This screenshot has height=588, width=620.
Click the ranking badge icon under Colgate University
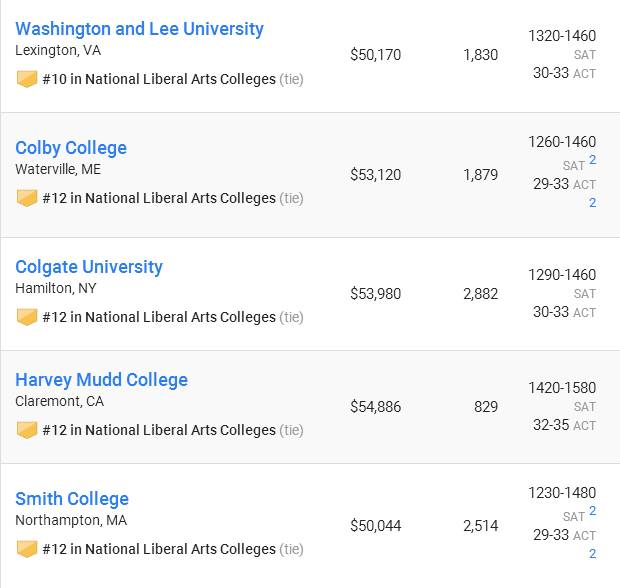click(x=27, y=317)
